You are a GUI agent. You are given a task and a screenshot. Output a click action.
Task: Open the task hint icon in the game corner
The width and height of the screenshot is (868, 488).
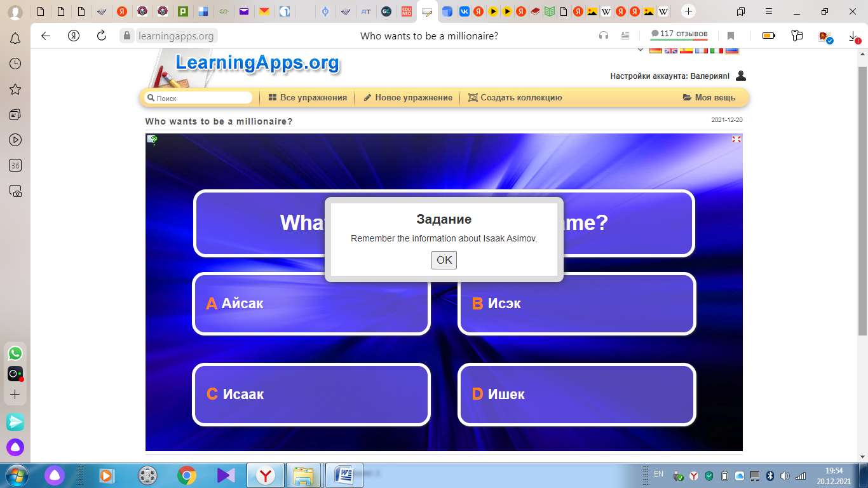pos(153,140)
